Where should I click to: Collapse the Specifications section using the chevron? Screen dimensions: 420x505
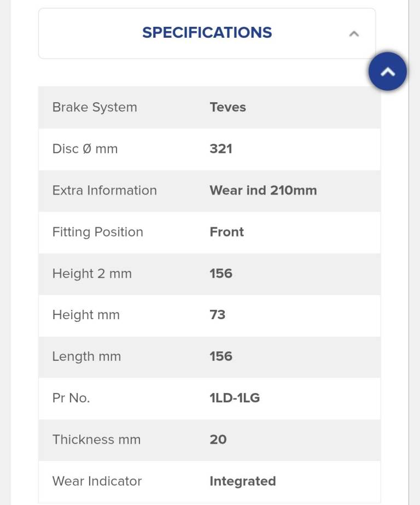pyautogui.click(x=354, y=33)
